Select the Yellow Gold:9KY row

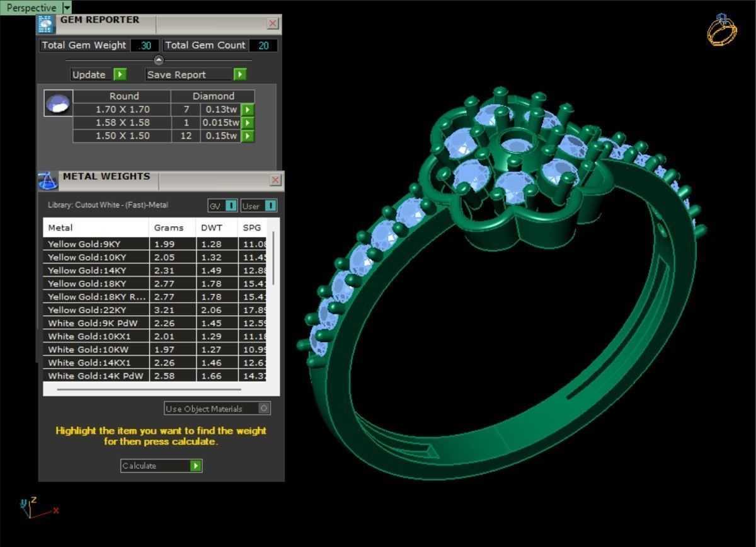pyautogui.click(x=156, y=244)
